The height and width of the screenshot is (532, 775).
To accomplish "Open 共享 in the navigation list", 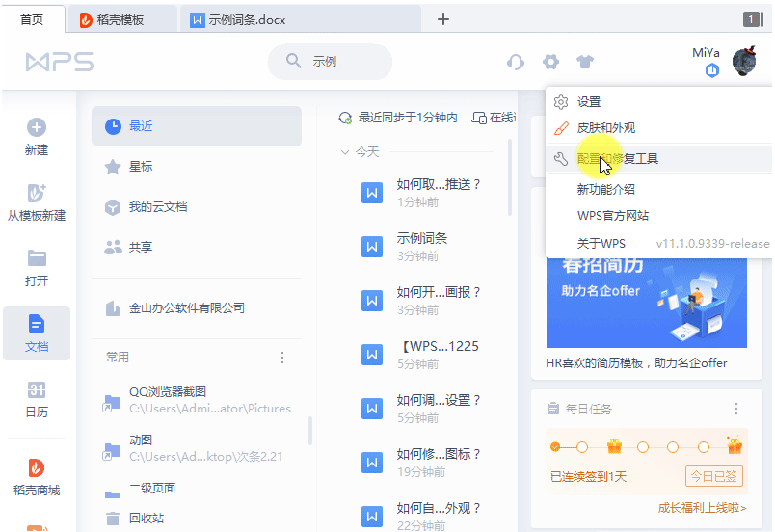I will [x=197, y=247].
